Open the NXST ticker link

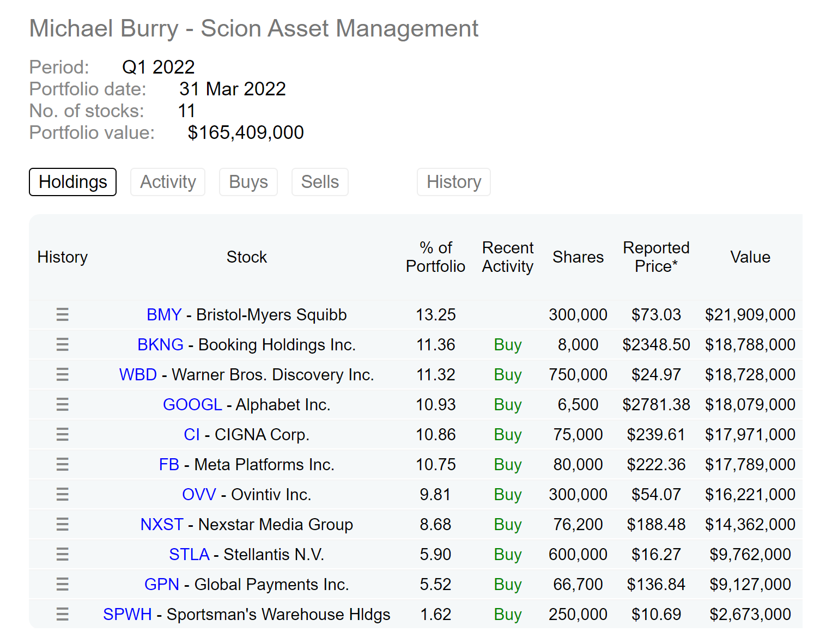click(x=162, y=525)
